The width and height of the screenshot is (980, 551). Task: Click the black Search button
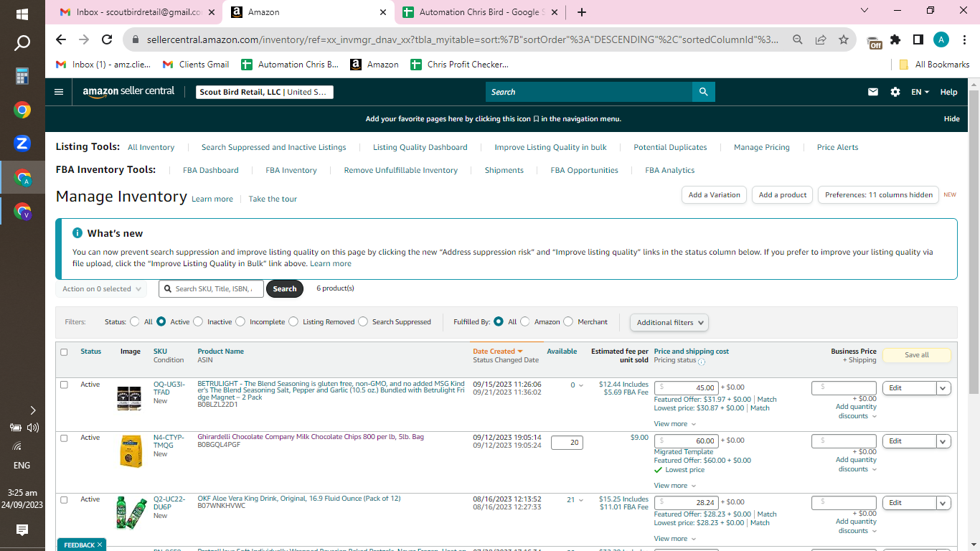[x=284, y=288]
